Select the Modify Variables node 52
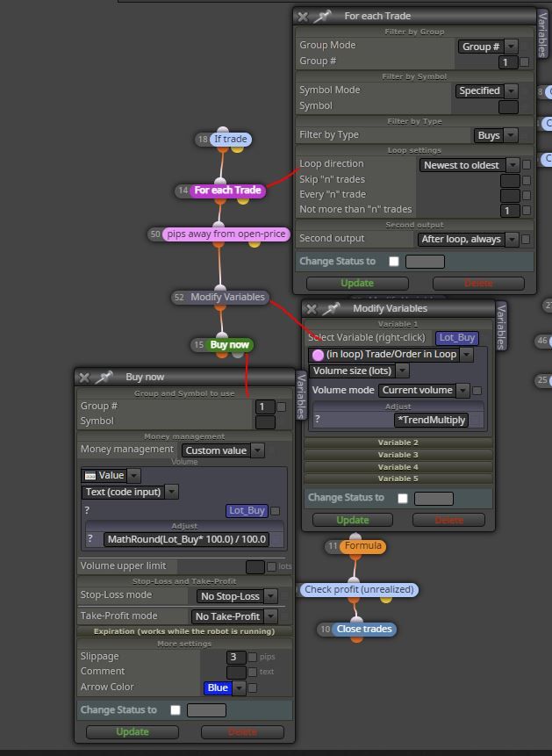The image size is (552, 756). pyautogui.click(x=227, y=298)
